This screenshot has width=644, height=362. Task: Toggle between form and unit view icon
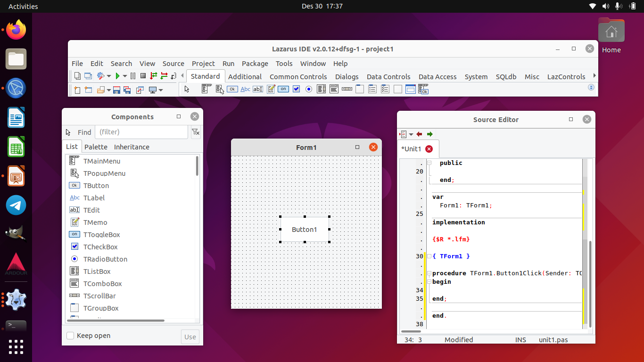[x=140, y=90]
